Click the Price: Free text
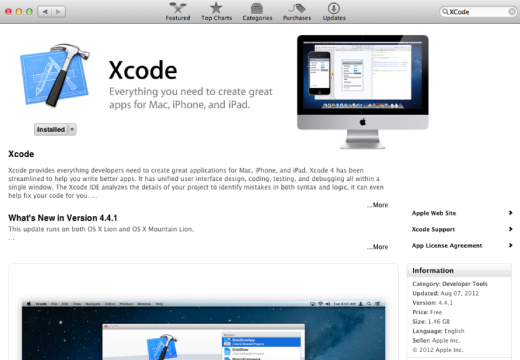Viewport: 520px width, 360px height. (x=427, y=312)
